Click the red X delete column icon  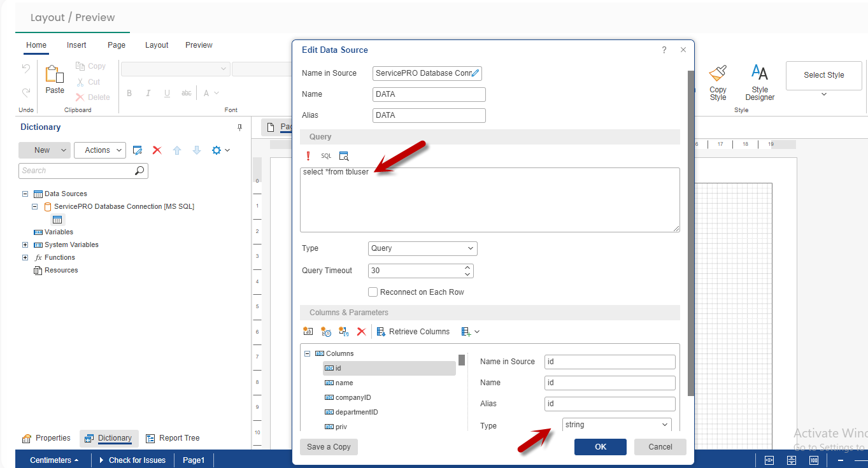(361, 332)
